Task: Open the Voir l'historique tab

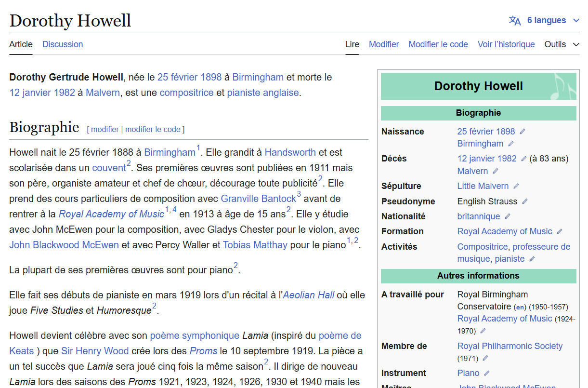Action: point(506,44)
